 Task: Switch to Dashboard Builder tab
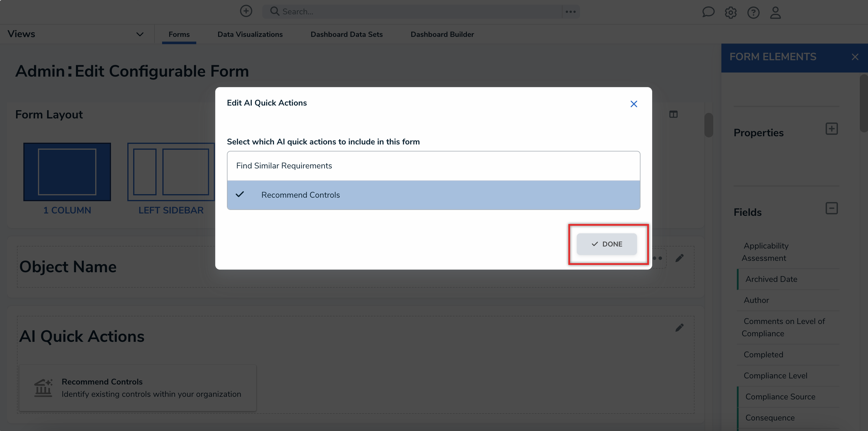click(x=442, y=35)
